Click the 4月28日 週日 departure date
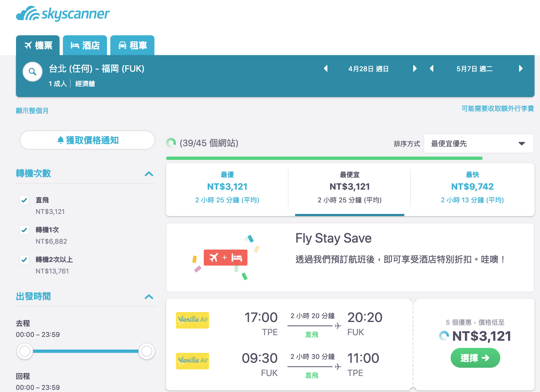 368,69
